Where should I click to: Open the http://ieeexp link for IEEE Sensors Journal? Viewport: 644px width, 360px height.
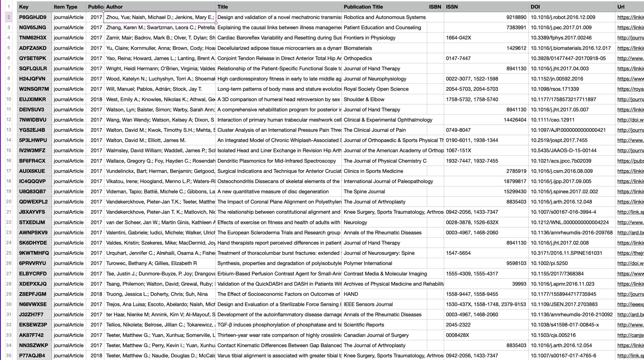click(630, 304)
